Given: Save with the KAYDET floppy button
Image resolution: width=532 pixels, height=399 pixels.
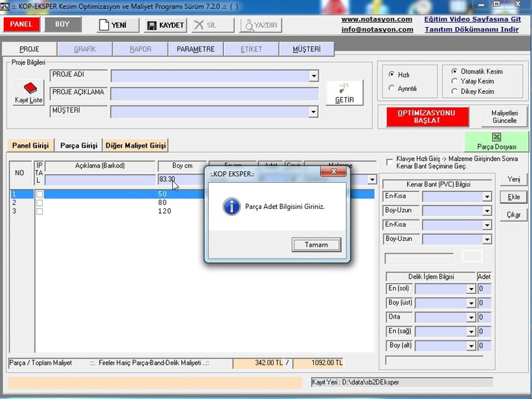Looking at the screenshot, I should (166, 25).
